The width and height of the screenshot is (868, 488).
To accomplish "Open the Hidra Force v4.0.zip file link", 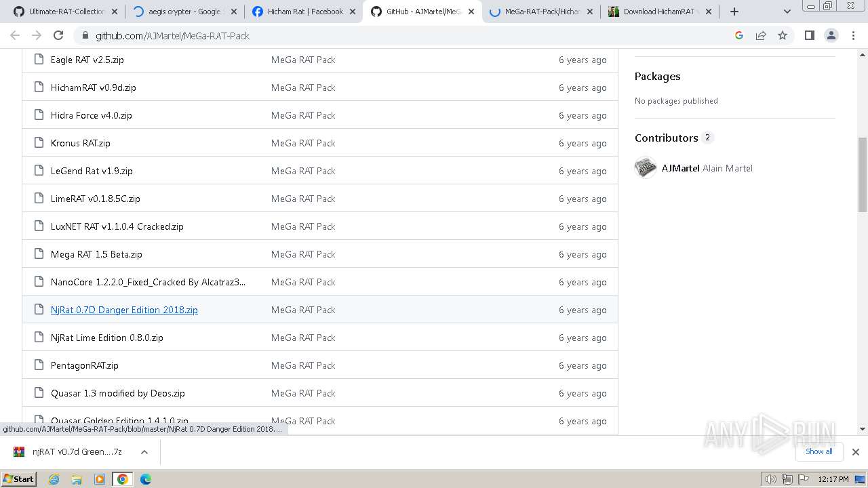I will pyautogui.click(x=91, y=115).
